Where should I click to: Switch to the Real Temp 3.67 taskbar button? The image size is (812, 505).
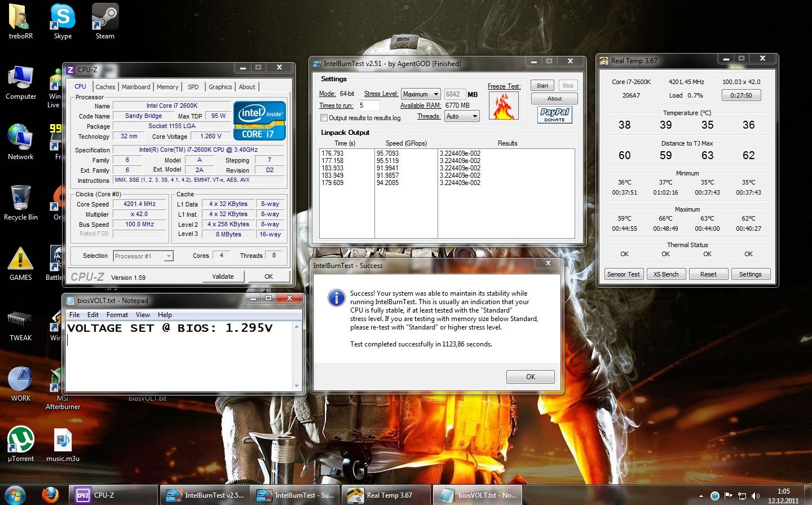tap(386, 495)
